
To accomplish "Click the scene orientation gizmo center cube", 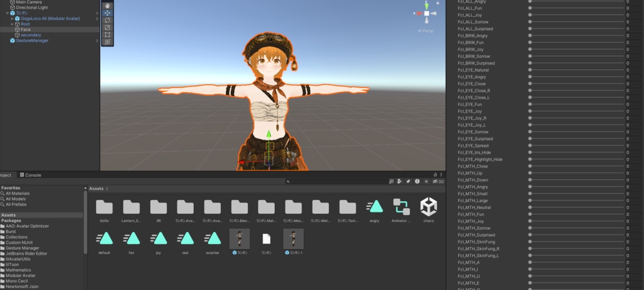I will [427, 14].
